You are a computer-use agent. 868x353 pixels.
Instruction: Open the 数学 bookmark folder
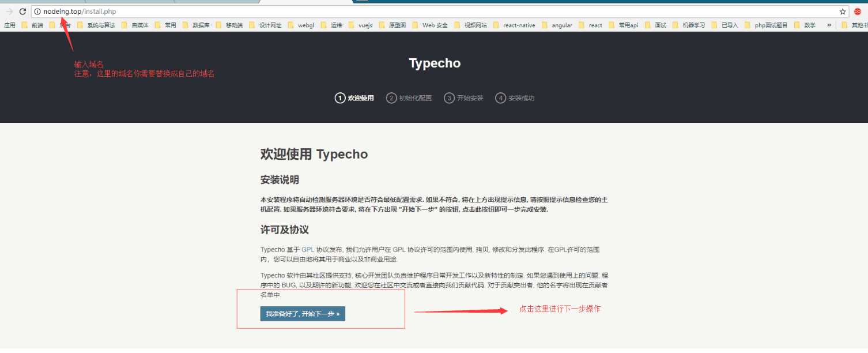tap(805, 25)
